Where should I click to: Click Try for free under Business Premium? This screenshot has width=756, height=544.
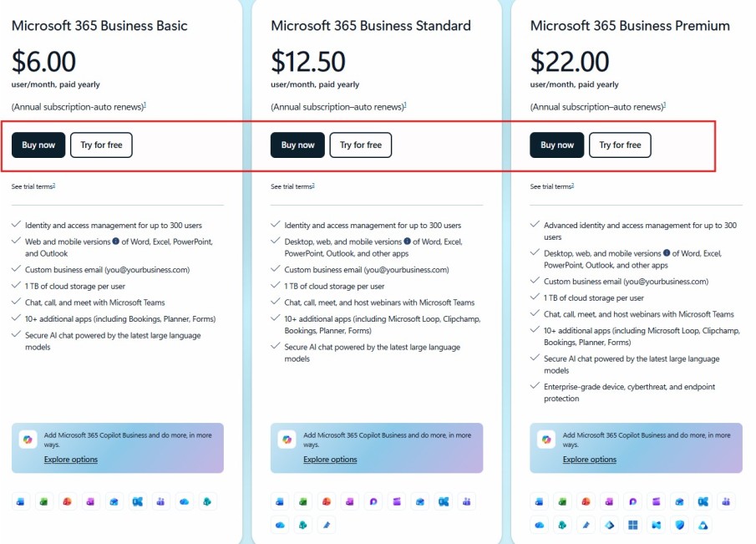[620, 145]
